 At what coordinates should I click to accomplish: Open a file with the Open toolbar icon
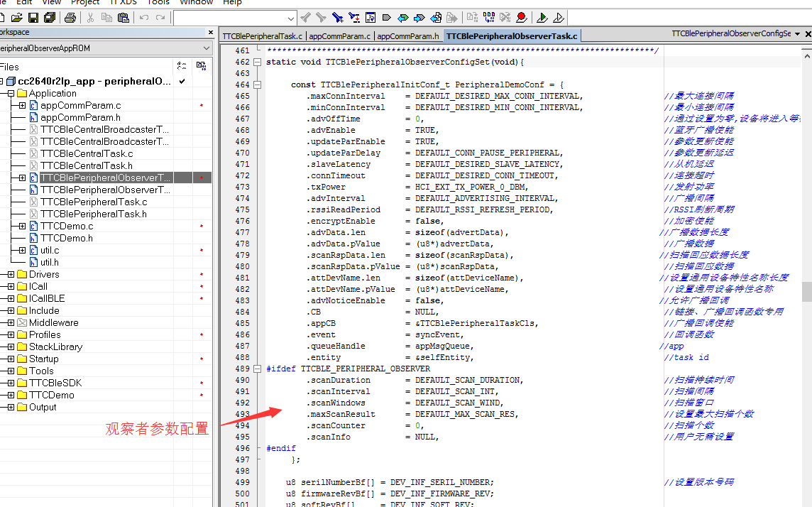pos(16,18)
